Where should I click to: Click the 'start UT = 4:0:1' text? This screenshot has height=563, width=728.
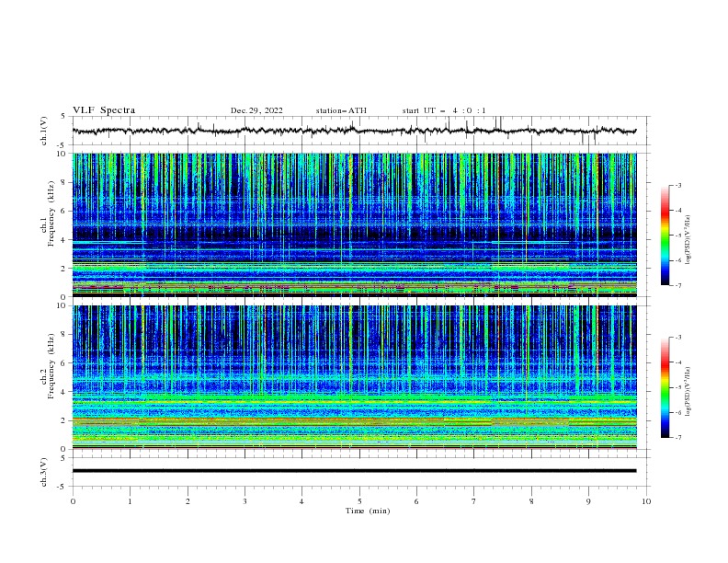coord(444,110)
